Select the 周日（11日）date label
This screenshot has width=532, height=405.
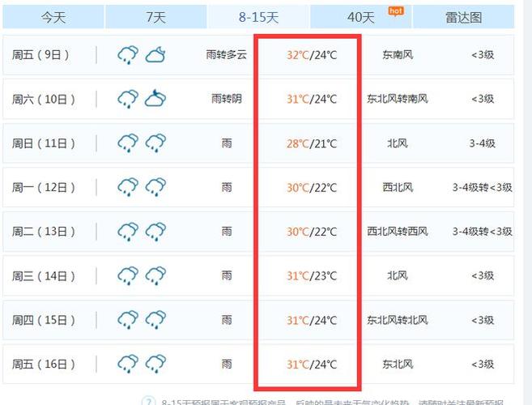point(44,143)
